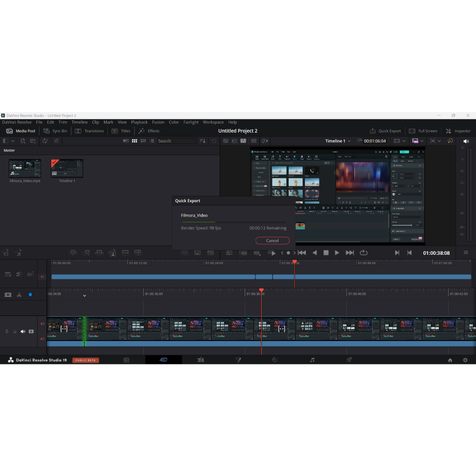
Task: Open the media pool sort options
Action: [203, 141]
